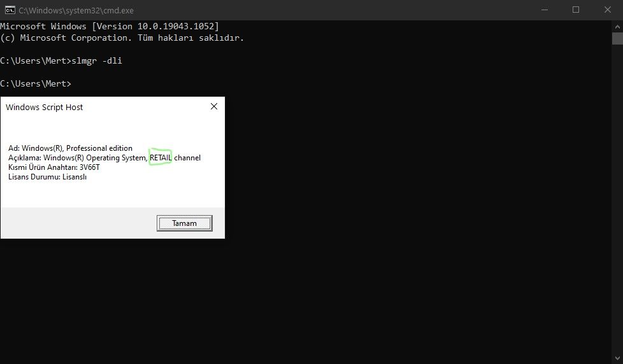The image size is (623, 364).
Task: Click the 'Windows Script Host' dialog title
Action: (x=44, y=107)
